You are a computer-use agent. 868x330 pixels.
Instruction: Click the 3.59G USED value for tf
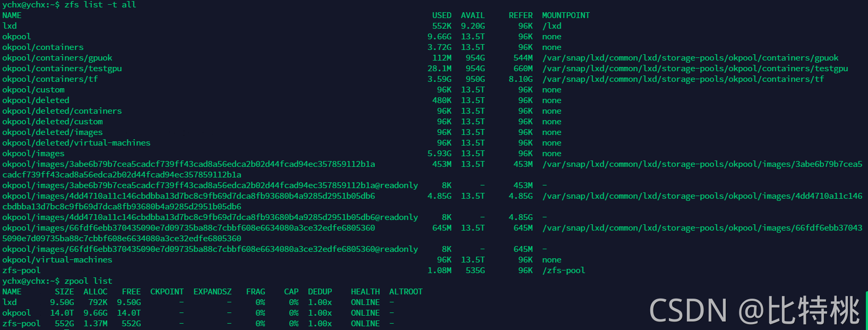pyautogui.click(x=440, y=79)
